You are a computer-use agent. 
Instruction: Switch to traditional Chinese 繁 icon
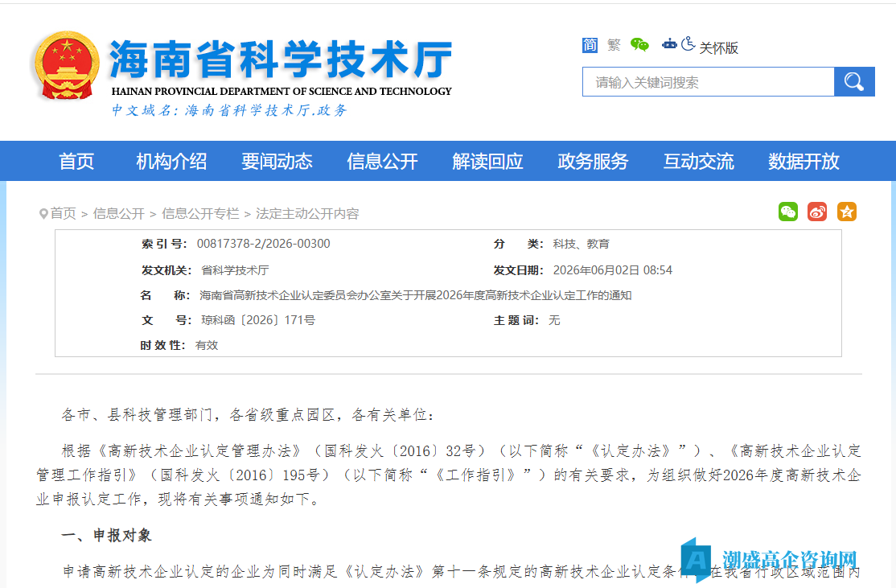(614, 45)
